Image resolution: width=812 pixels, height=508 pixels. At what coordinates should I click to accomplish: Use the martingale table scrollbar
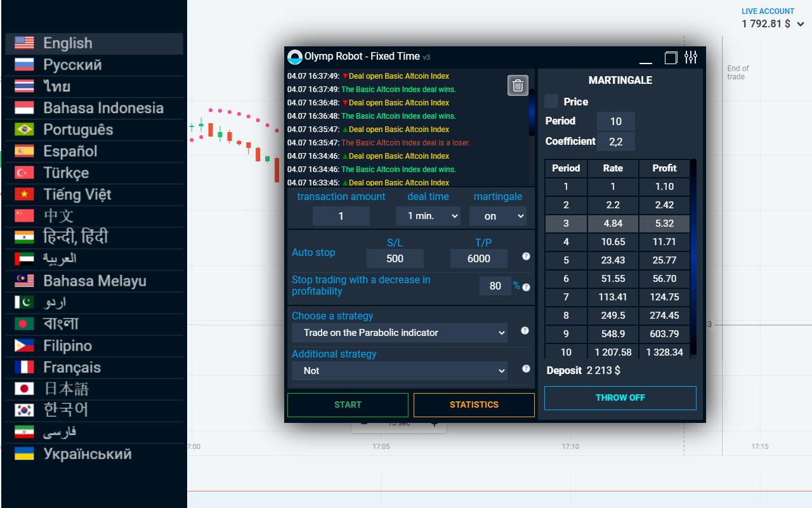[694, 257]
